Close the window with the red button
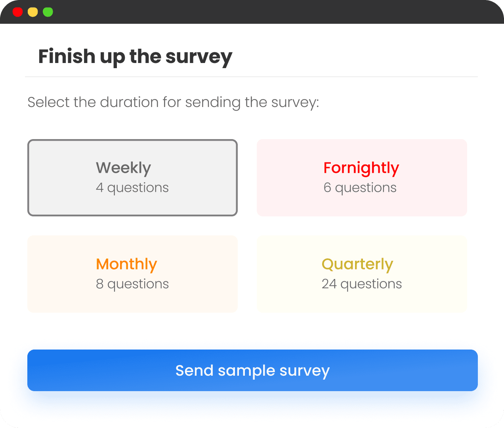This screenshot has height=428, width=504. 18,12
